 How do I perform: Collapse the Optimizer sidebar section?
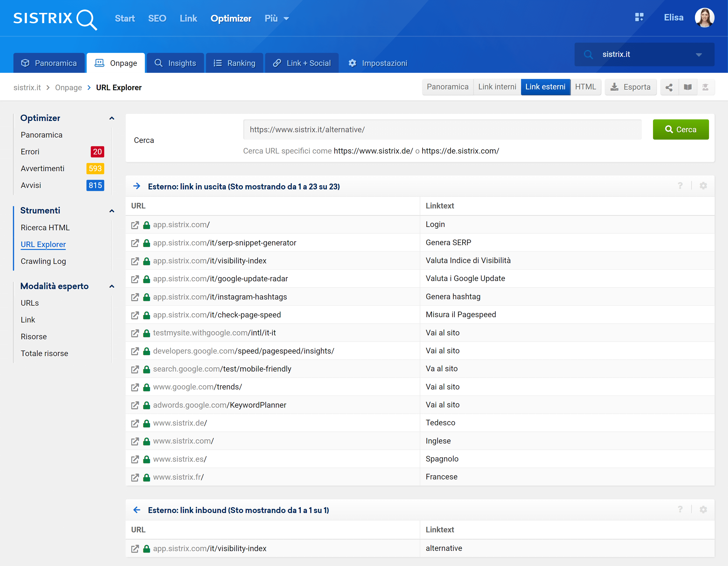(x=112, y=119)
